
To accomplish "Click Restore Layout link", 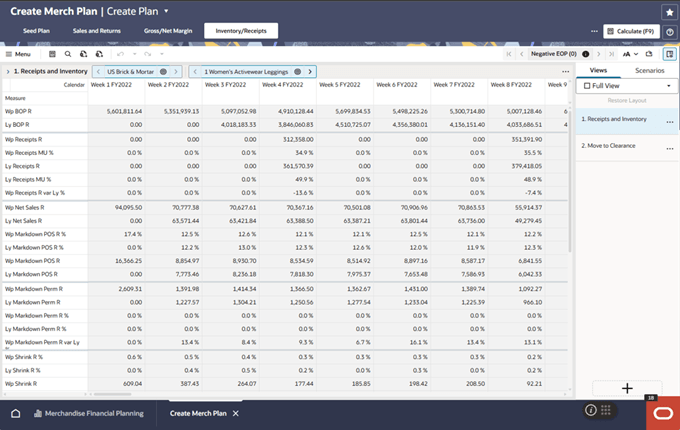I will click(x=627, y=101).
